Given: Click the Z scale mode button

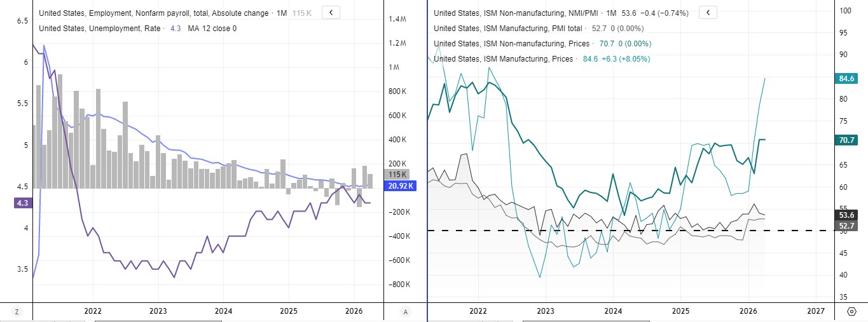Looking at the screenshot, I should [17, 312].
